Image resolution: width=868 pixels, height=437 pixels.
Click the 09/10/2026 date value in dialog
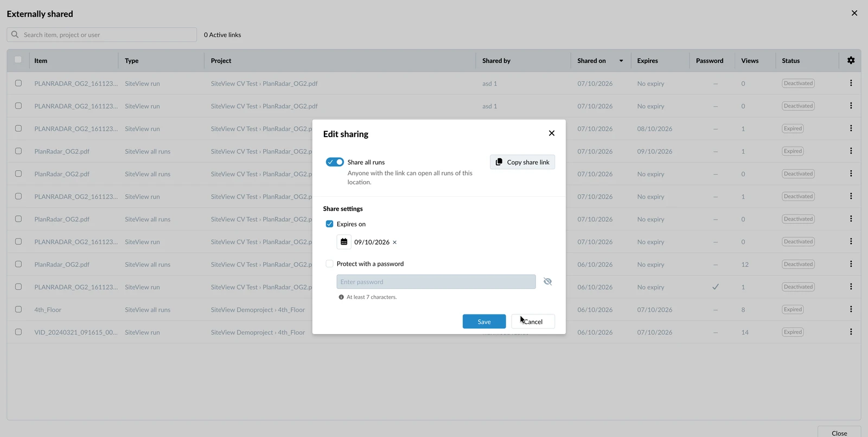372,242
